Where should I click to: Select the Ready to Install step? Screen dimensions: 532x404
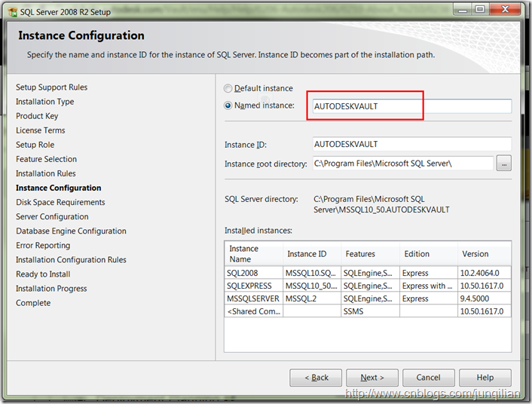click(43, 274)
